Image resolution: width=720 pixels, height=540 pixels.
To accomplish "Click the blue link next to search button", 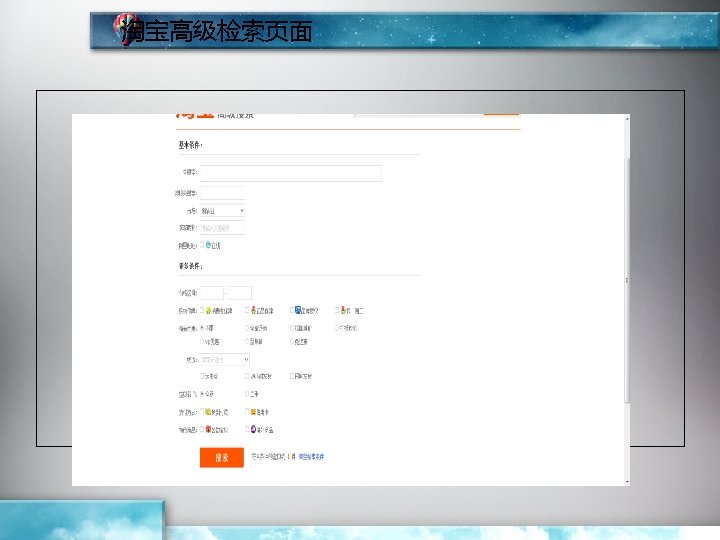I will [311, 457].
